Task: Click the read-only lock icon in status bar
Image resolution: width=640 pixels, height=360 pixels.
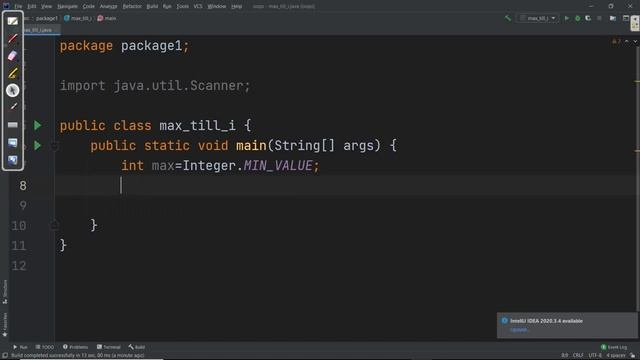Action: click(632, 356)
